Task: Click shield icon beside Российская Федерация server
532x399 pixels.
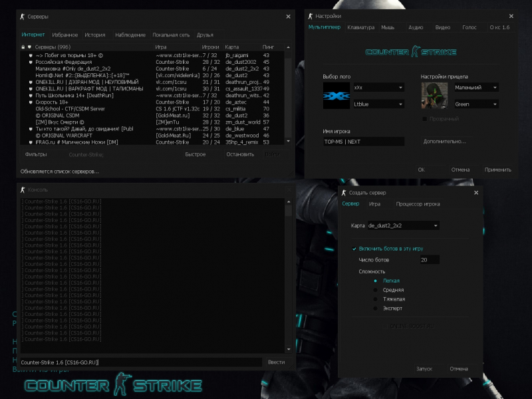Action: click(x=31, y=62)
